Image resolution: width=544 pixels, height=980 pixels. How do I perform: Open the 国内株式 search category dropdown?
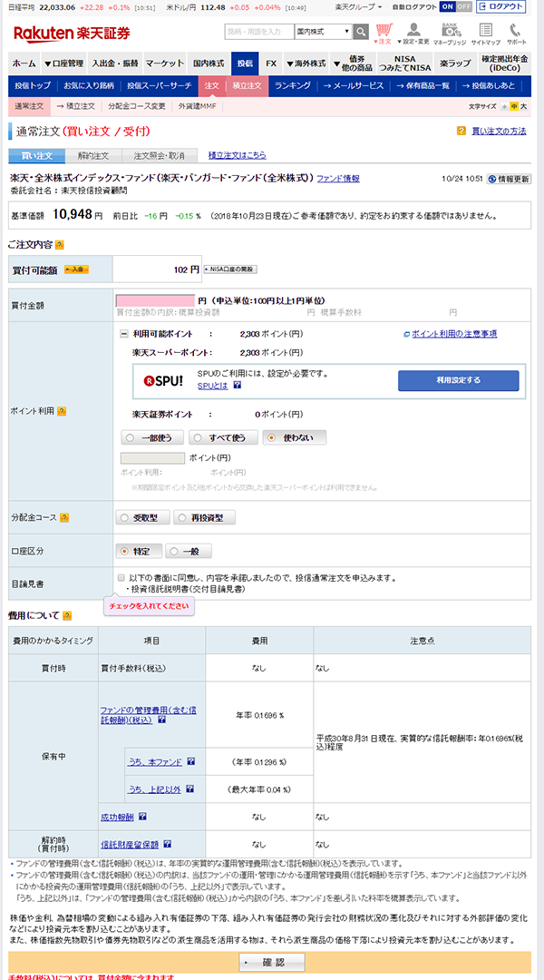point(323,31)
